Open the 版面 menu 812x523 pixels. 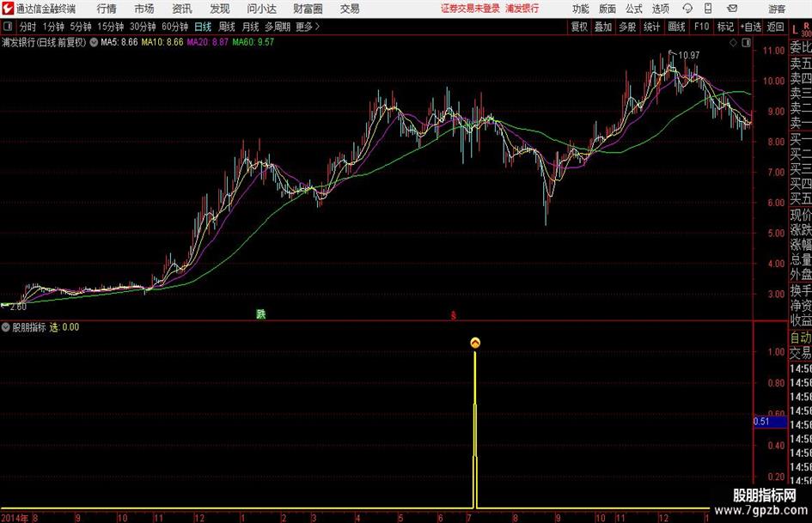click(607, 9)
